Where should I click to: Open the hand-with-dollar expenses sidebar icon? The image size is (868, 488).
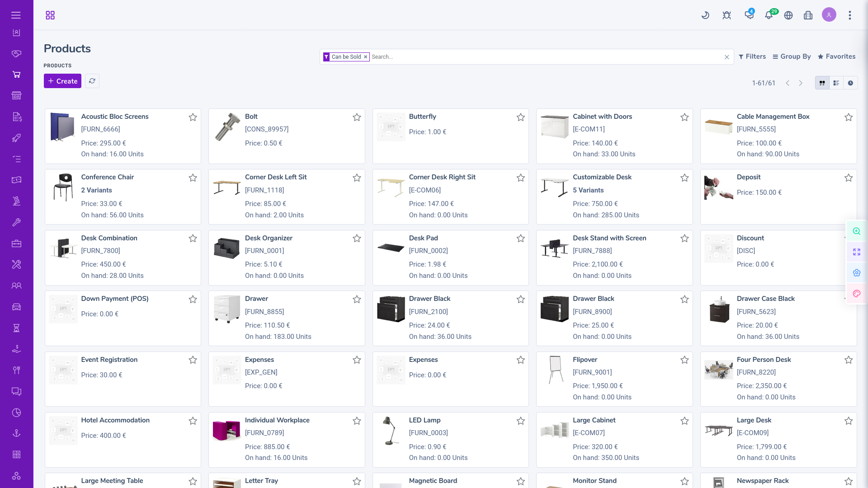pyautogui.click(x=16, y=349)
